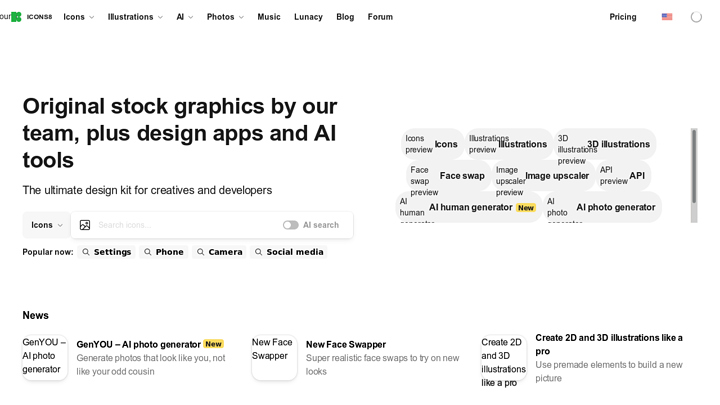
Task: Expand the Photos navigation menu
Action: (x=225, y=17)
